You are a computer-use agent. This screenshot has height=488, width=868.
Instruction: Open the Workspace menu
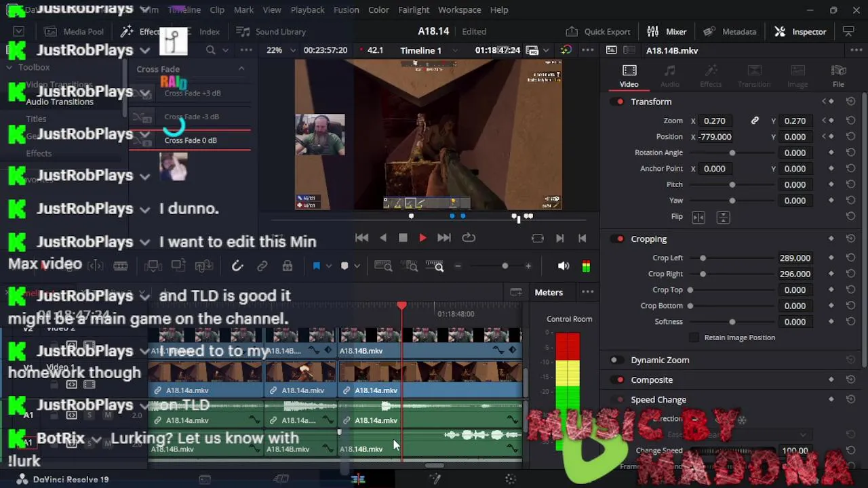[459, 9]
